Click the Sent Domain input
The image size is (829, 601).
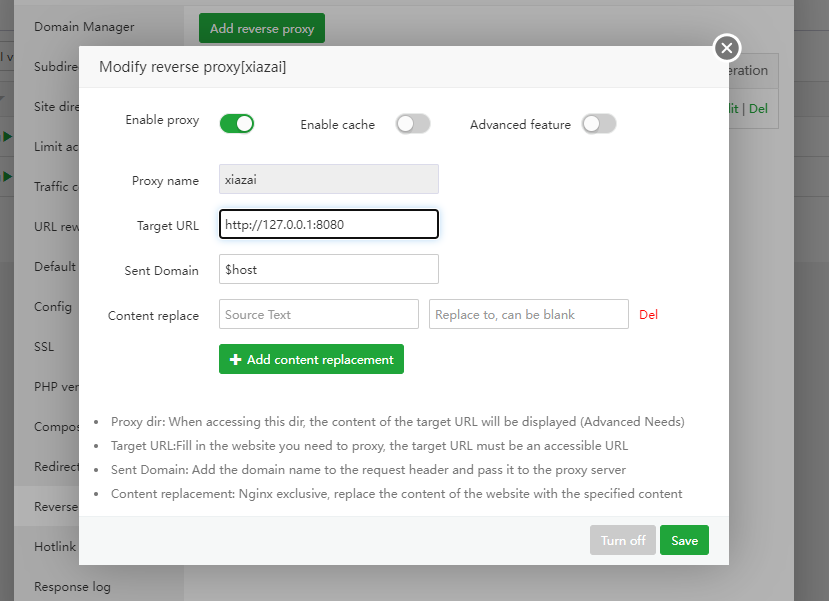[x=328, y=269]
